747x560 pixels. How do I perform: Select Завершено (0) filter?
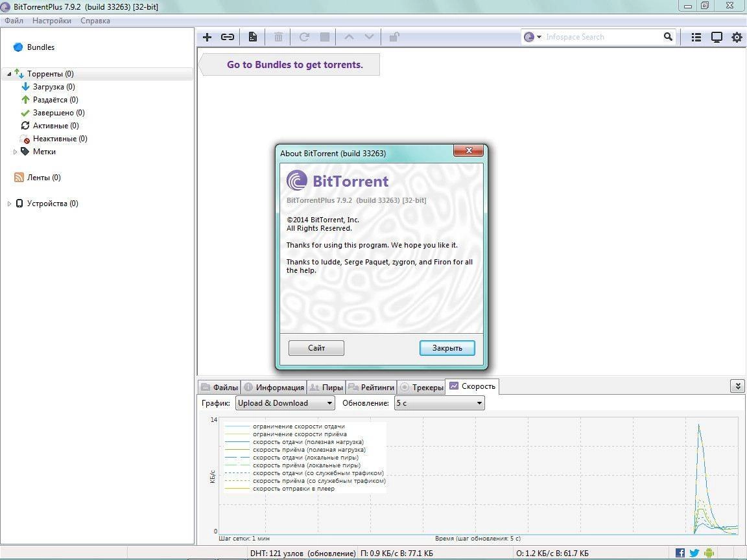click(x=58, y=113)
